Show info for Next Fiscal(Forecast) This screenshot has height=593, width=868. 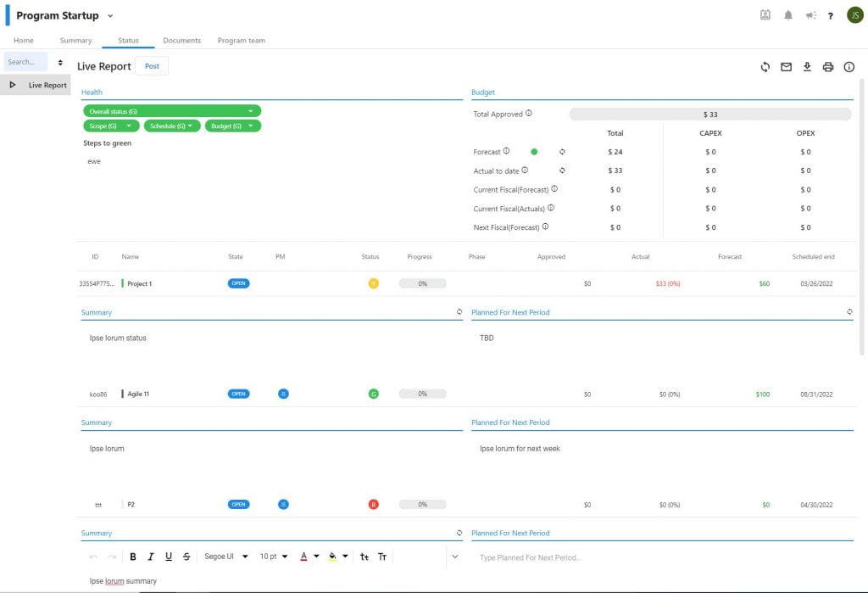point(545,227)
